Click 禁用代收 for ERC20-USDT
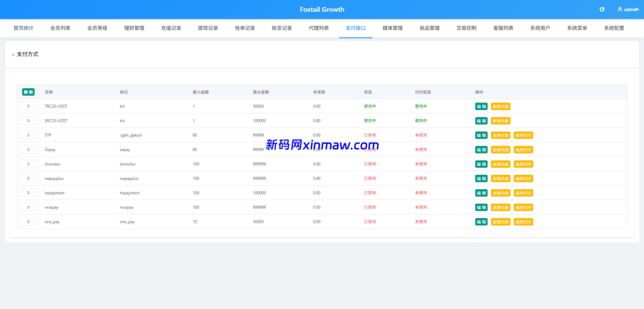Viewport: 644px width, 309px height. (501, 121)
